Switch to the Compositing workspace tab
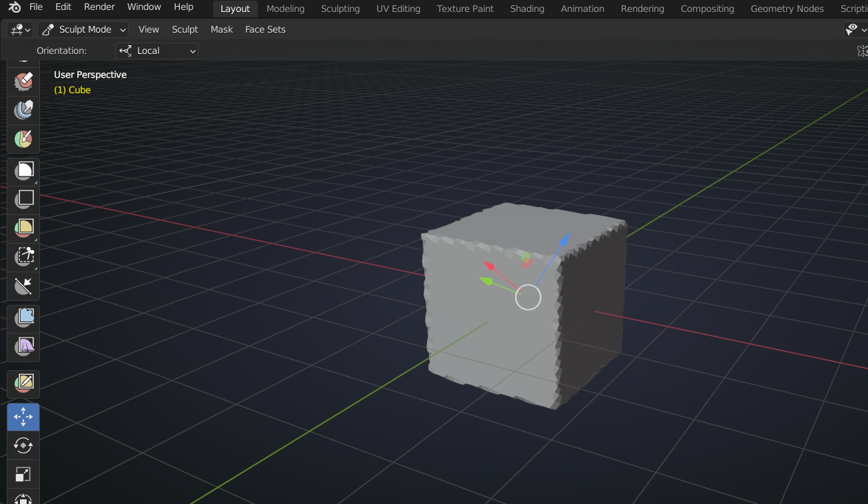The height and width of the screenshot is (504, 868). point(707,9)
